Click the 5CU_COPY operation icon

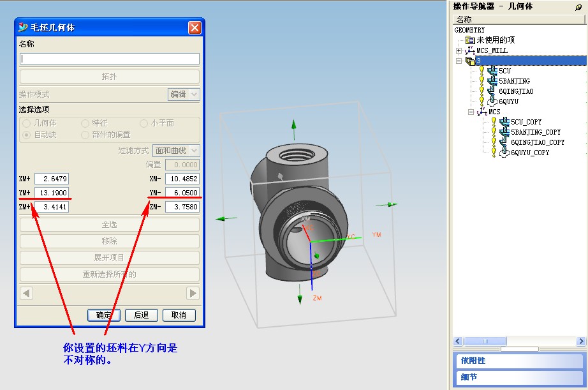point(504,122)
